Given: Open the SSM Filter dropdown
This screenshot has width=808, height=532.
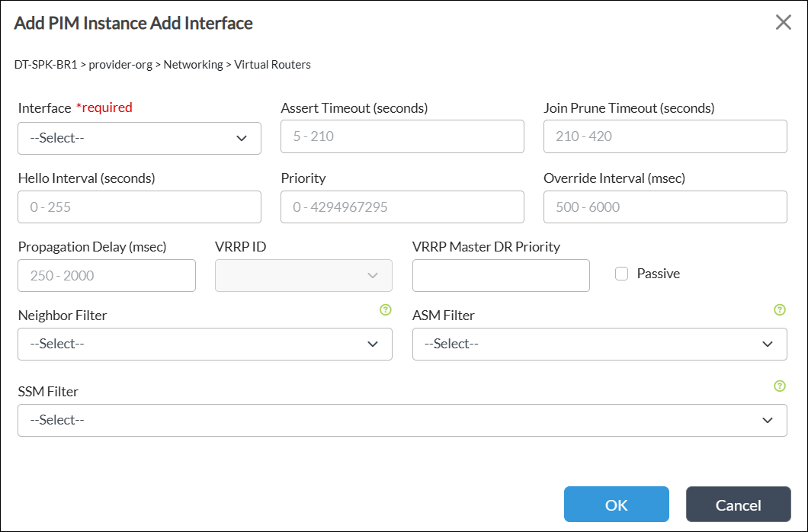Looking at the screenshot, I should point(402,420).
